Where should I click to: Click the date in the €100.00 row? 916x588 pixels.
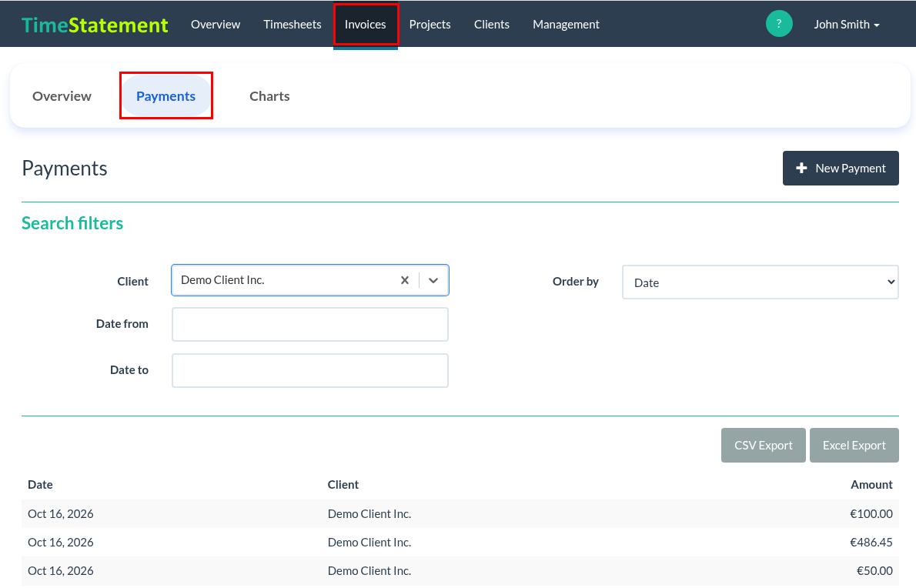pyautogui.click(x=61, y=514)
